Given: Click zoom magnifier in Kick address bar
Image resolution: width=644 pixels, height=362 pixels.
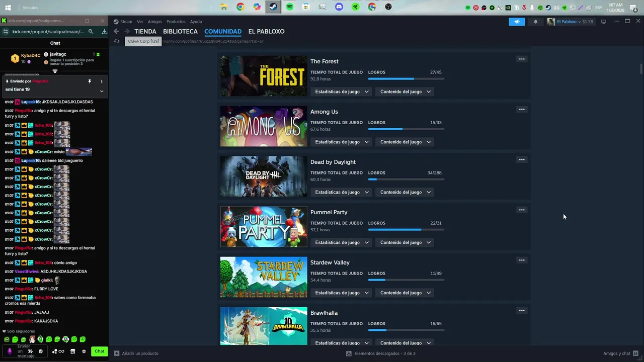Looking at the screenshot, I should [91, 31].
